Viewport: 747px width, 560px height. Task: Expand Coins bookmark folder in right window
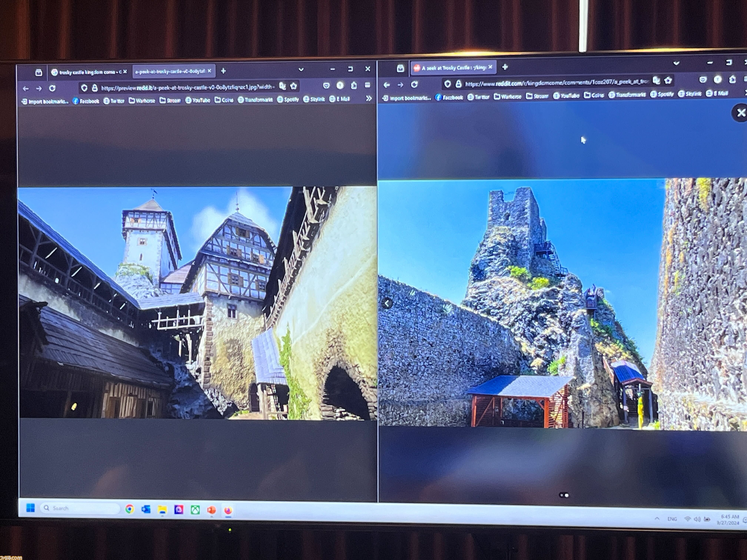(594, 95)
